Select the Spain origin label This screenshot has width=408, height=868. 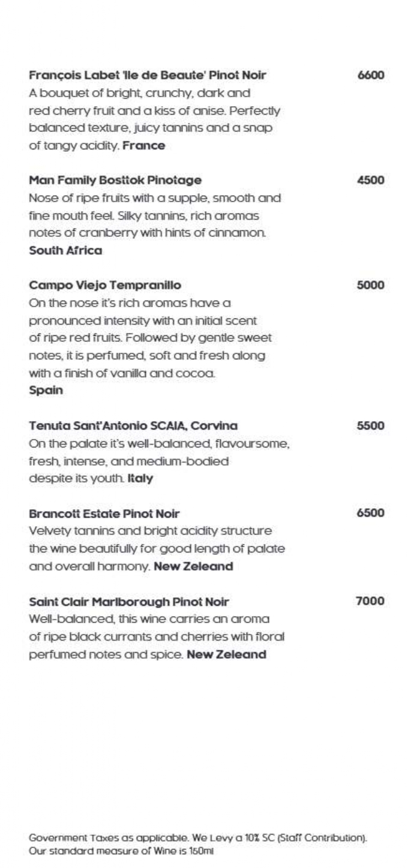click(43, 391)
